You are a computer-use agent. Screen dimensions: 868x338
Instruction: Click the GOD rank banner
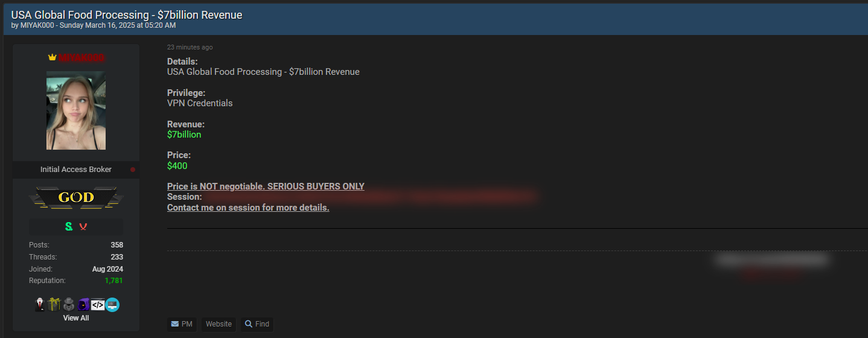[x=76, y=197]
